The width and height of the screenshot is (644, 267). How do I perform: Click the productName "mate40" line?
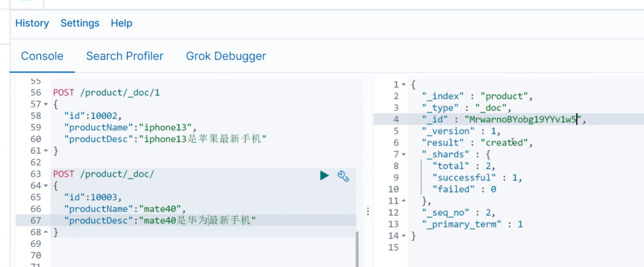pos(125,209)
